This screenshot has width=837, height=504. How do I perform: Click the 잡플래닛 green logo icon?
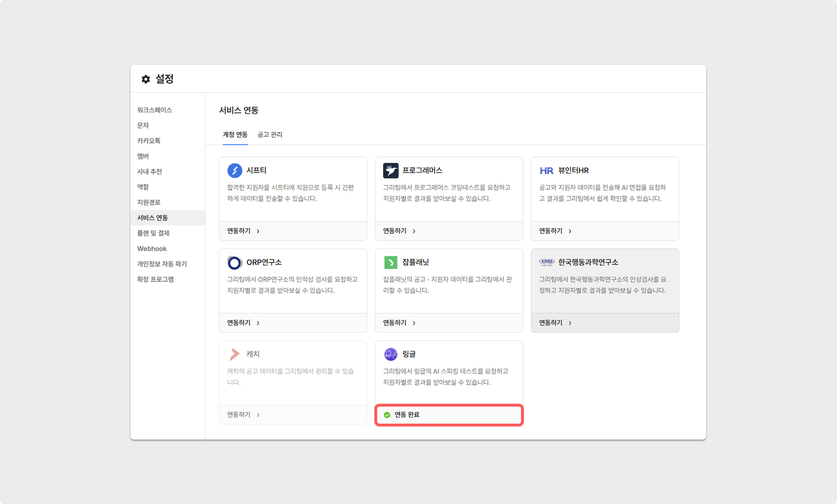pos(391,262)
